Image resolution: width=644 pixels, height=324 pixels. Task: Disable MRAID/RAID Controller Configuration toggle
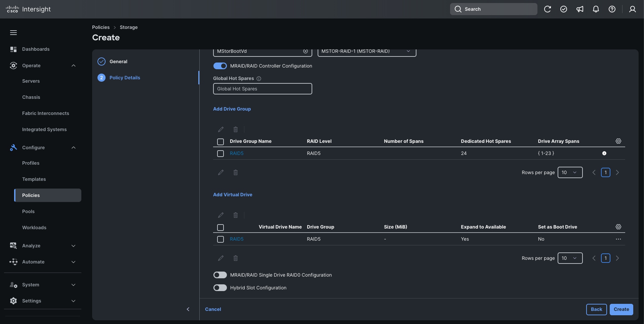click(x=220, y=66)
